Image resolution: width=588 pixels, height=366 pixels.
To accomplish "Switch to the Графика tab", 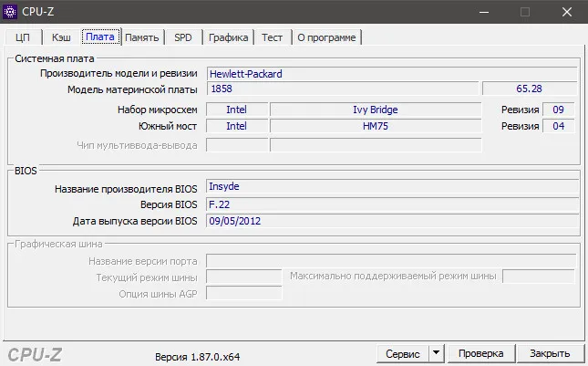I will [x=228, y=37].
